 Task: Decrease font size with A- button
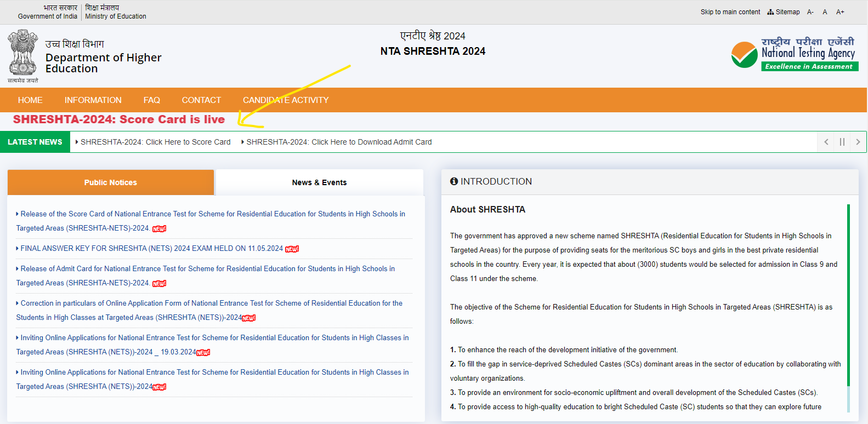[x=810, y=12]
